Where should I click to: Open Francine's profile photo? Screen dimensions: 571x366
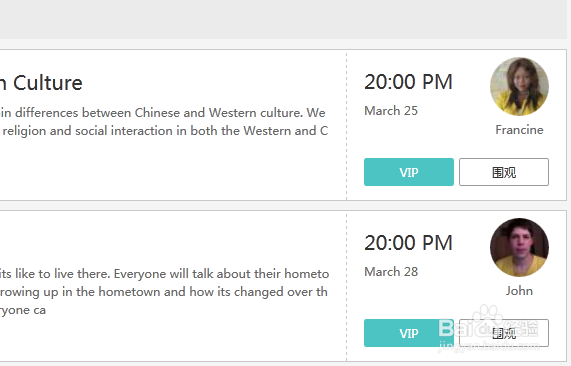pyautogui.click(x=519, y=87)
